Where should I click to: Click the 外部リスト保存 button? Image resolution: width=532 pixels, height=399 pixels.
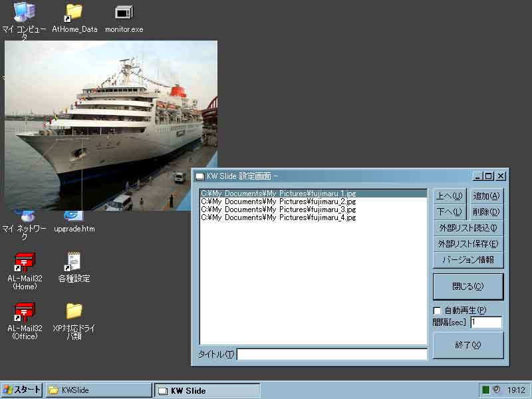(x=467, y=244)
